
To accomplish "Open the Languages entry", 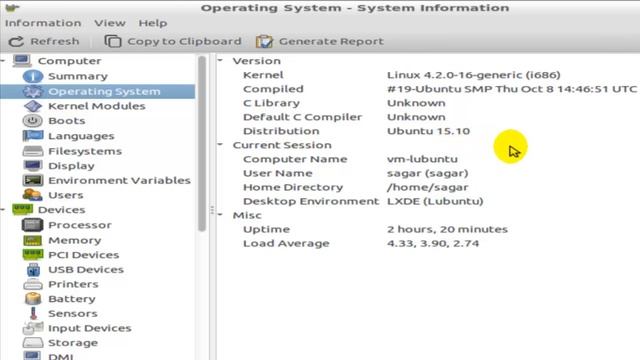I will pyautogui.click(x=81, y=136).
